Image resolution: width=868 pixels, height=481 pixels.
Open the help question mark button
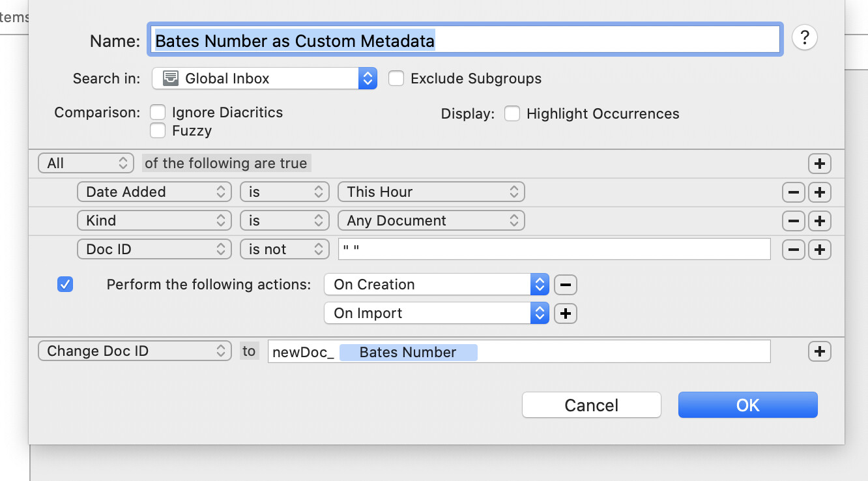804,38
